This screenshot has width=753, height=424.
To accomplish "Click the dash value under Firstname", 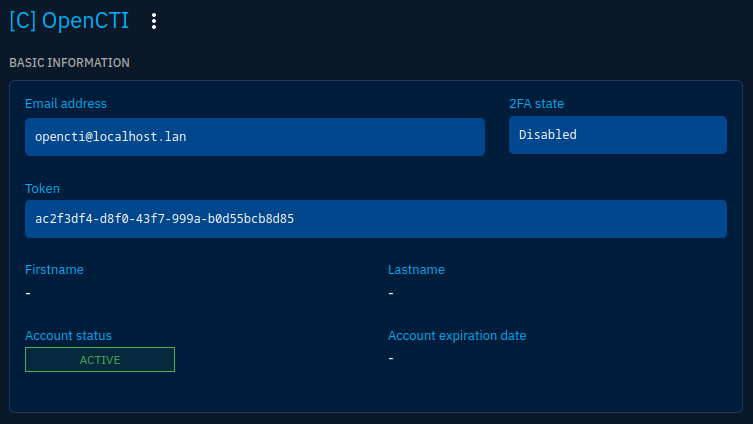I will pyautogui.click(x=28, y=293).
